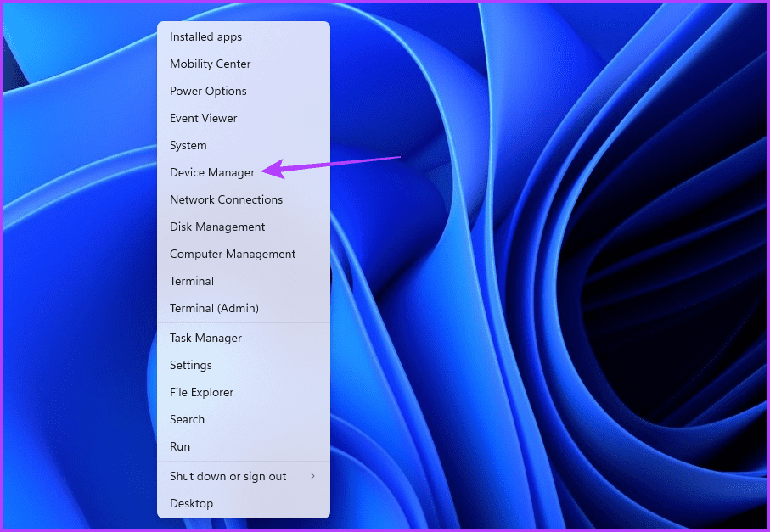
Task: Launch Disk Management
Action: point(217,227)
